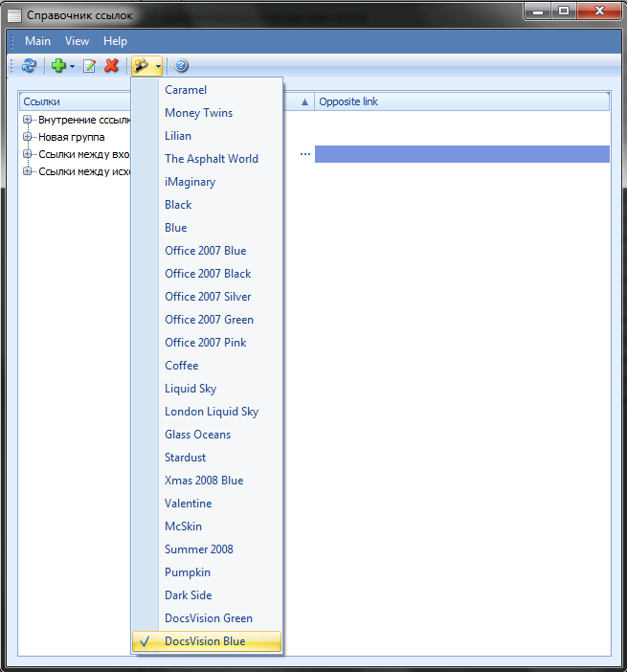Click the Edit pencil-on-note icon
Image resolution: width=627 pixels, height=672 pixels.
click(x=89, y=65)
